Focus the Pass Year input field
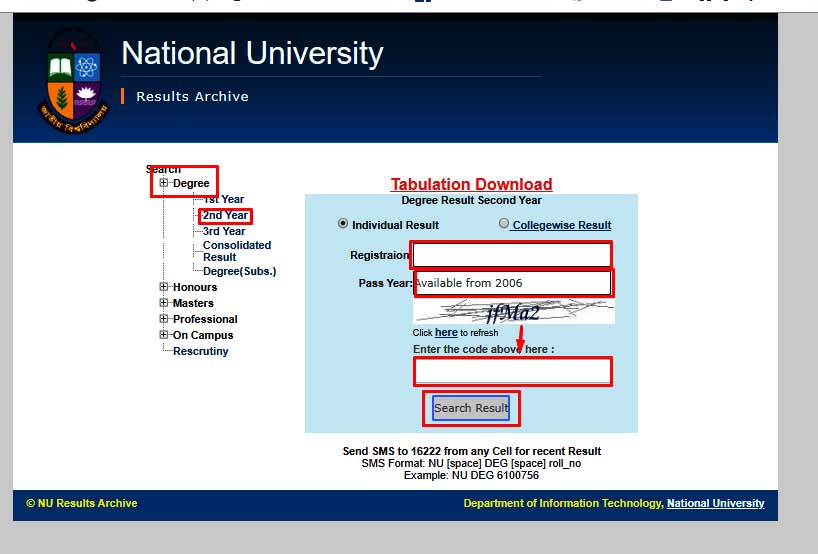The width and height of the screenshot is (818, 554). tap(512, 283)
